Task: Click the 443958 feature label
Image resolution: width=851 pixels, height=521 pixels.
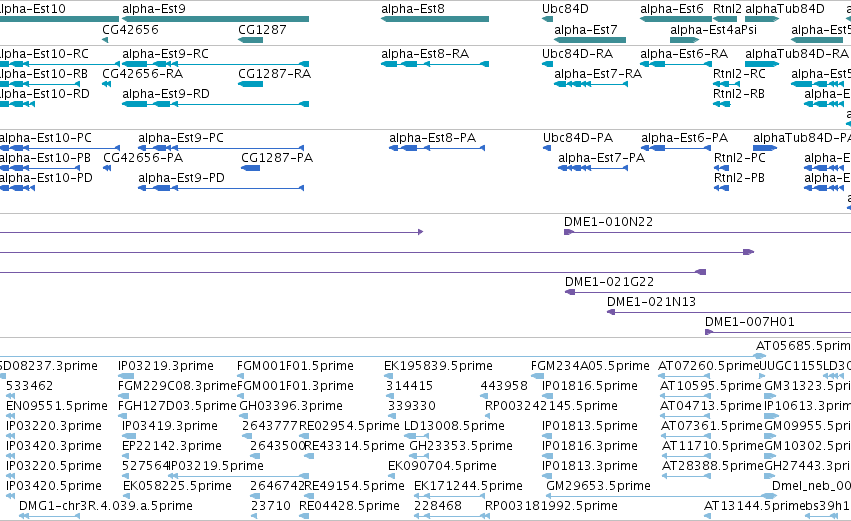Action: click(x=504, y=386)
